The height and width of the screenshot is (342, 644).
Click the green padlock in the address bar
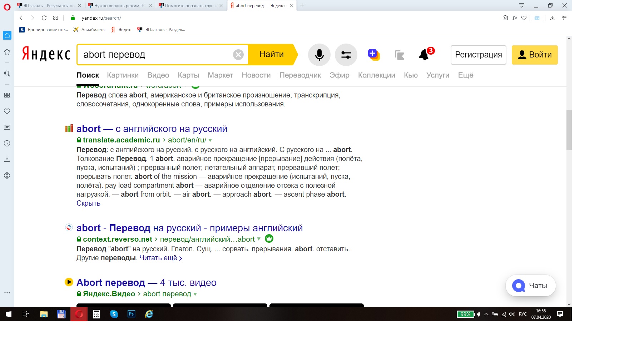click(73, 18)
